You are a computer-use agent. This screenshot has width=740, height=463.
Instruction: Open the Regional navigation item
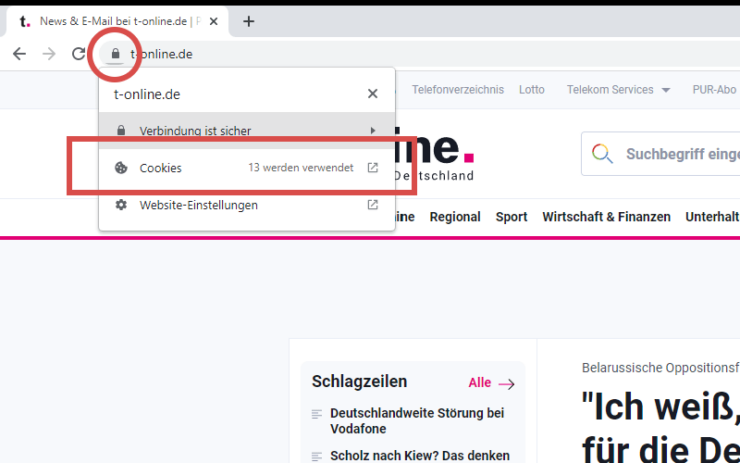click(455, 217)
